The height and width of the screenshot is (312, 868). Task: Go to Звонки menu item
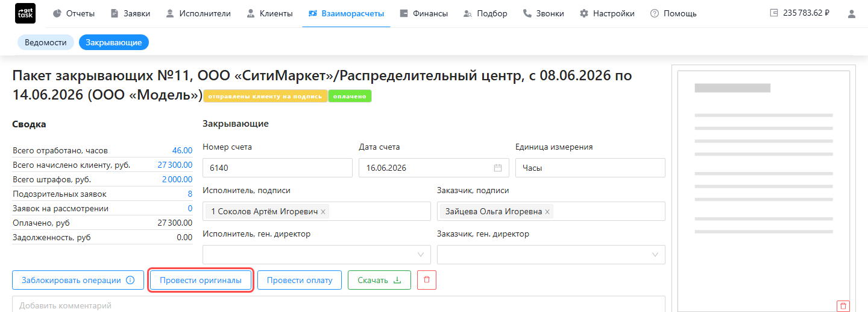[544, 13]
